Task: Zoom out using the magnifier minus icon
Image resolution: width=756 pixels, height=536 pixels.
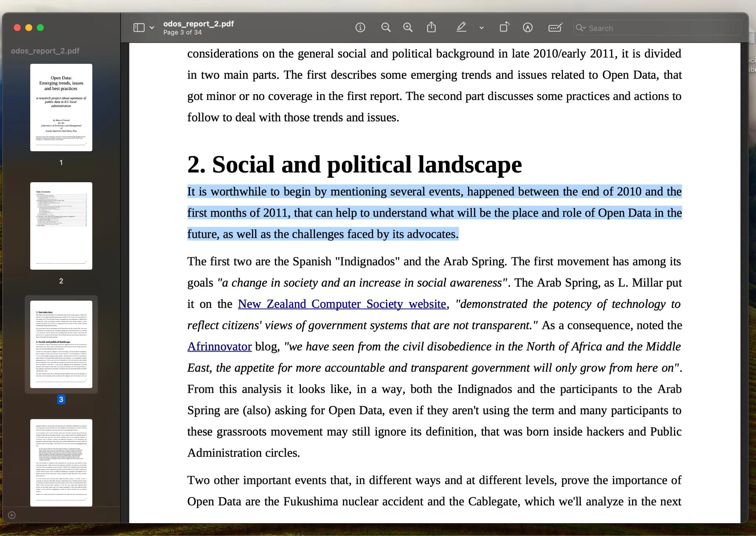Action: coord(386,28)
